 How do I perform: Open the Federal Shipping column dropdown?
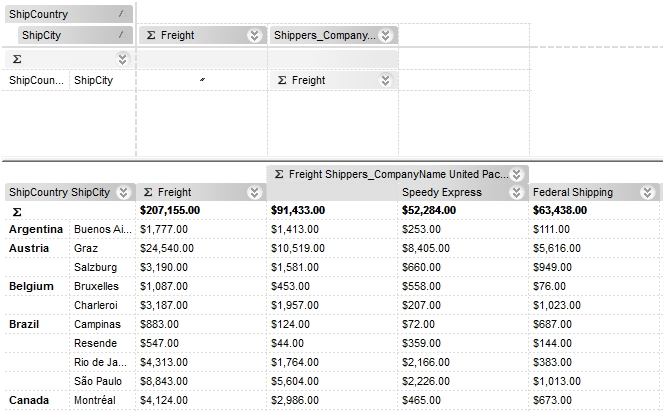pos(648,192)
